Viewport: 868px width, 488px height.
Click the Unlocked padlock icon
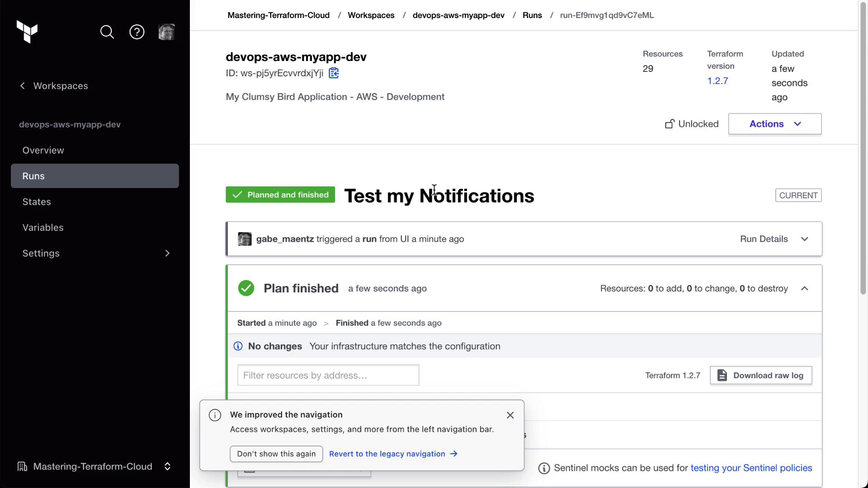[x=670, y=124]
